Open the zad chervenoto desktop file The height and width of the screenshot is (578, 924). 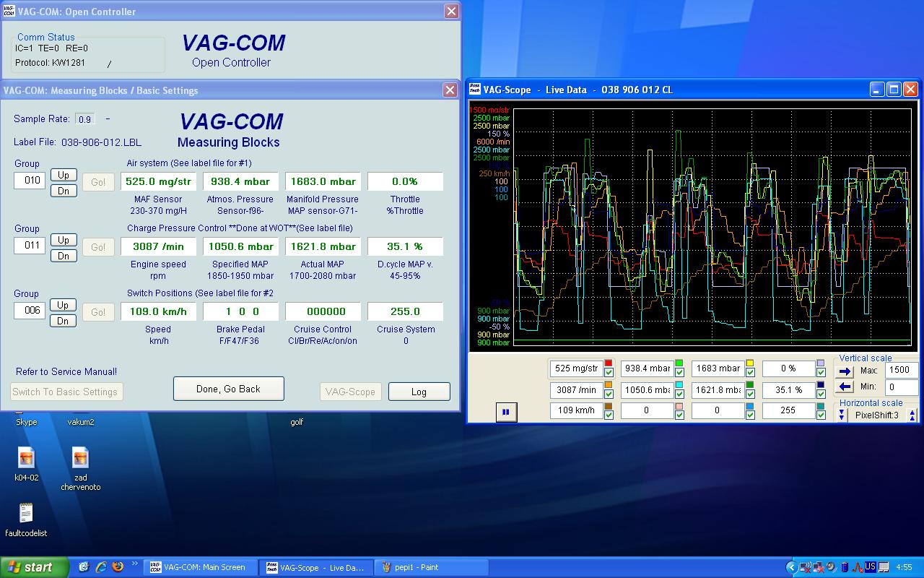pos(80,458)
